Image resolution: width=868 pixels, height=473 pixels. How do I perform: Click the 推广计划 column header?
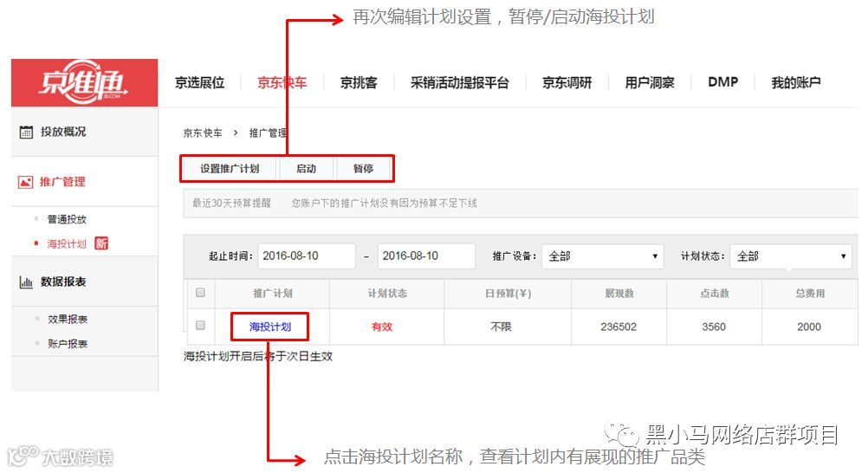[273, 294]
